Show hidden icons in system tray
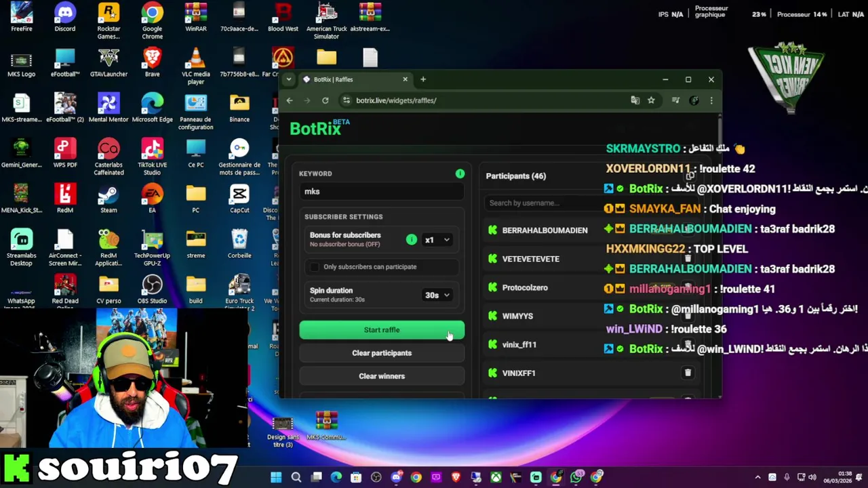The width and height of the screenshot is (868, 488). tap(757, 477)
